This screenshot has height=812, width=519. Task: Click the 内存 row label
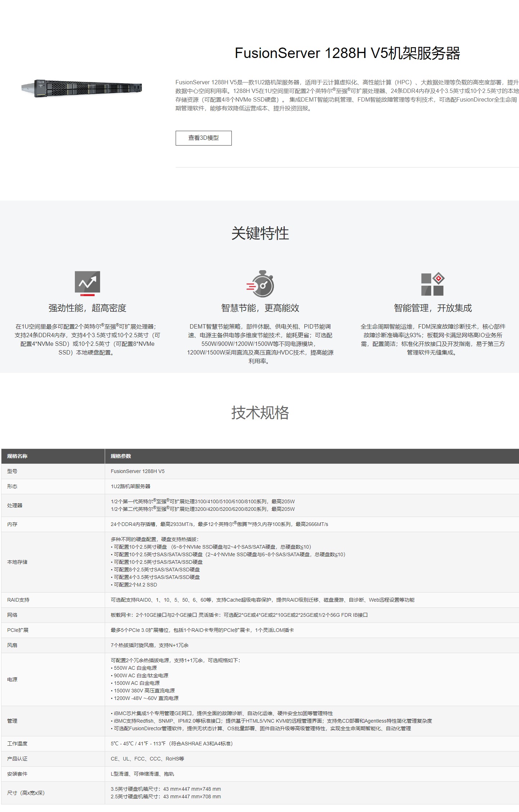(12, 524)
